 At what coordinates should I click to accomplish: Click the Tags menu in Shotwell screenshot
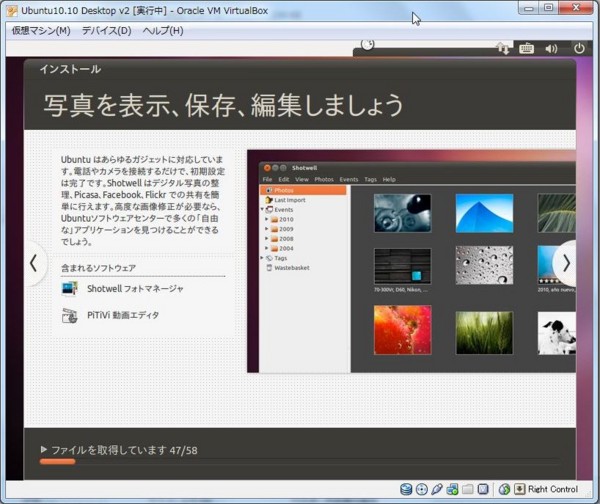(x=370, y=179)
